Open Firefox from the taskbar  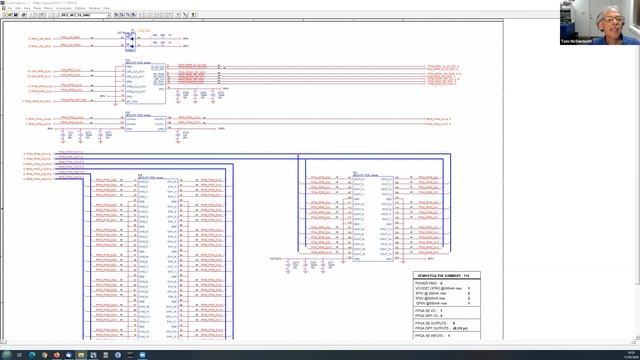point(56,355)
